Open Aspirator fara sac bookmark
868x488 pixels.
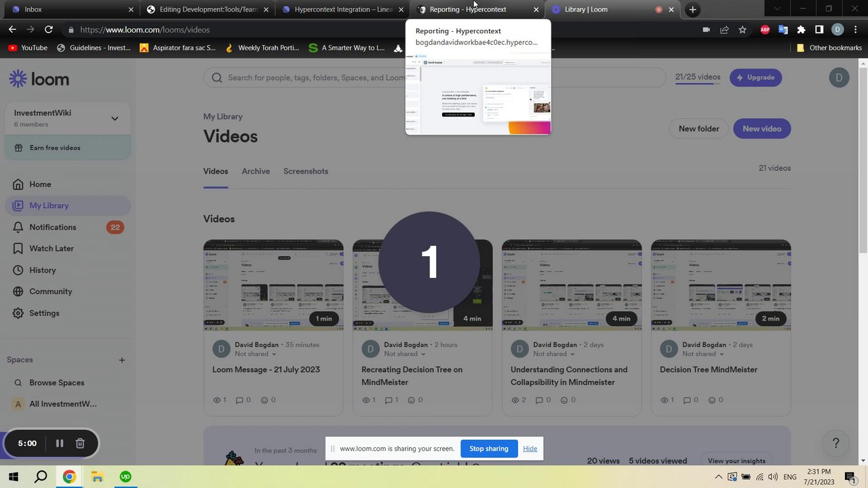pos(178,48)
